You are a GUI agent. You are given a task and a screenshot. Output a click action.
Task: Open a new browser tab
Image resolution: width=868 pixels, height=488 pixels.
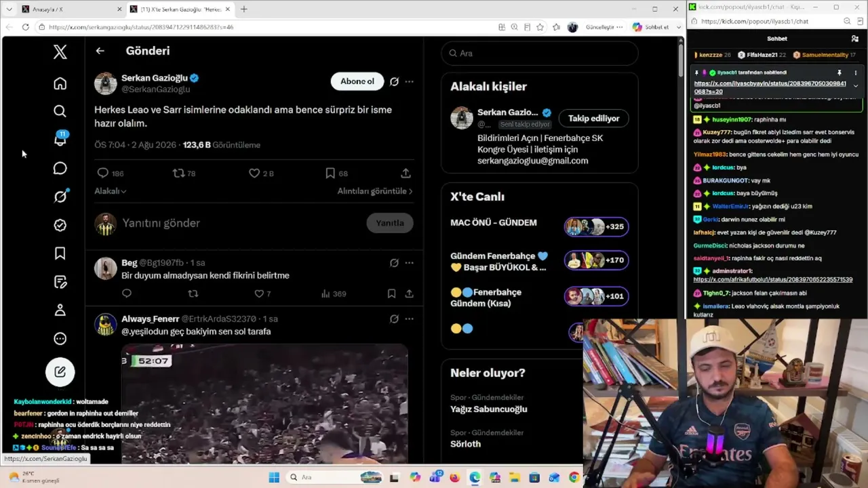pyautogui.click(x=243, y=9)
